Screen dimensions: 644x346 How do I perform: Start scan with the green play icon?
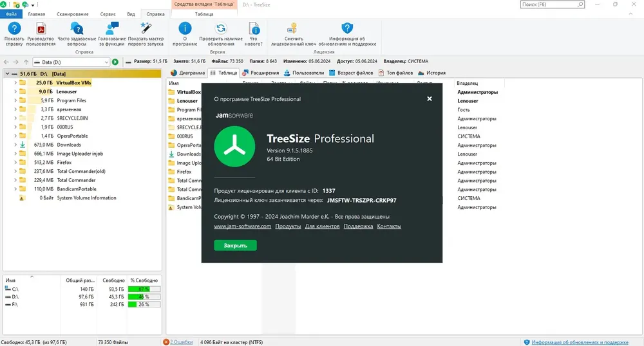click(115, 62)
